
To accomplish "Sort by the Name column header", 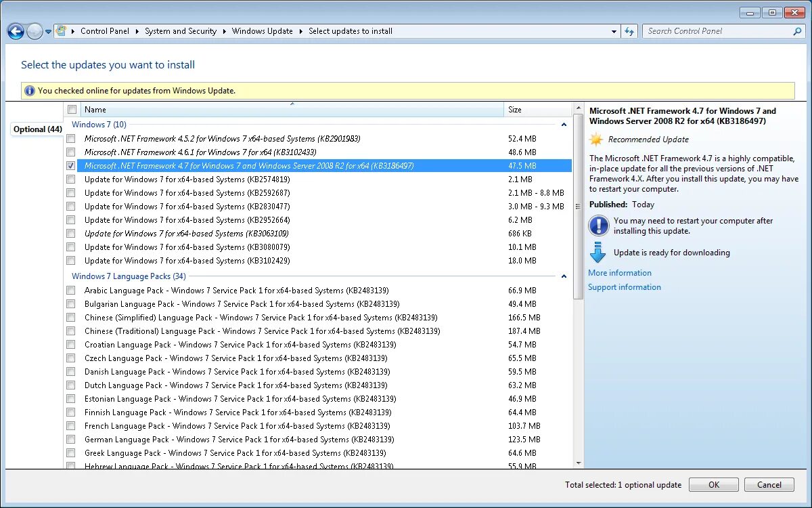I will [292, 110].
